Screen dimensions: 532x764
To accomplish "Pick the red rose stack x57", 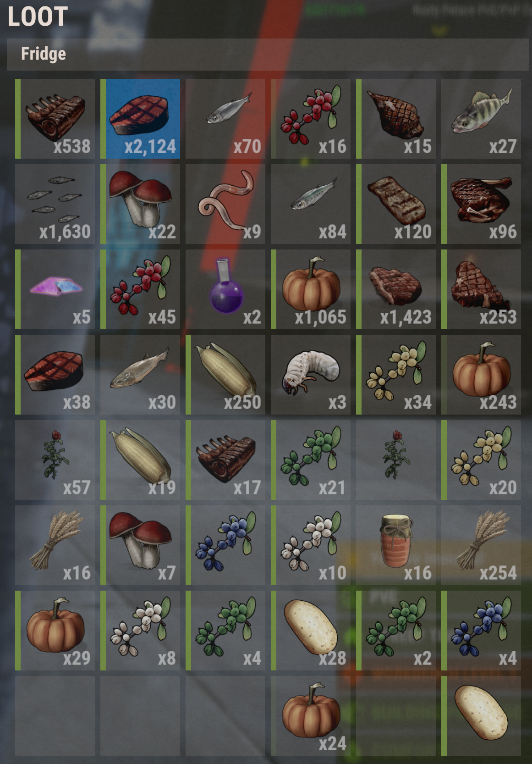I will coord(55,460).
